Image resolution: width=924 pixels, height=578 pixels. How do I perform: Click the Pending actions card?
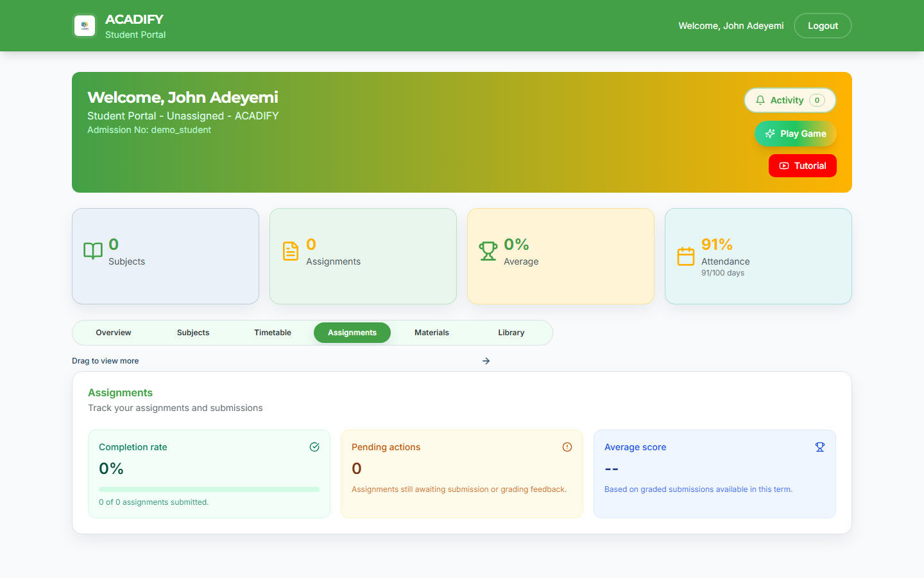tap(461, 474)
